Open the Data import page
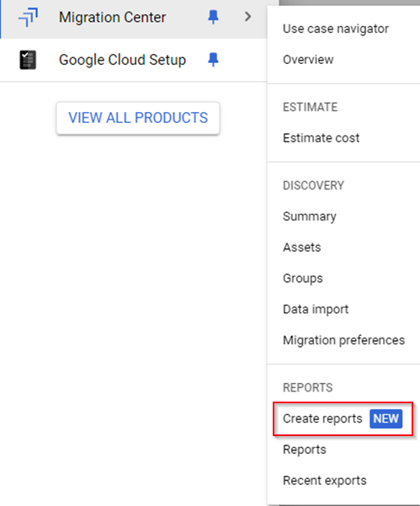This screenshot has height=506, width=420. click(316, 310)
